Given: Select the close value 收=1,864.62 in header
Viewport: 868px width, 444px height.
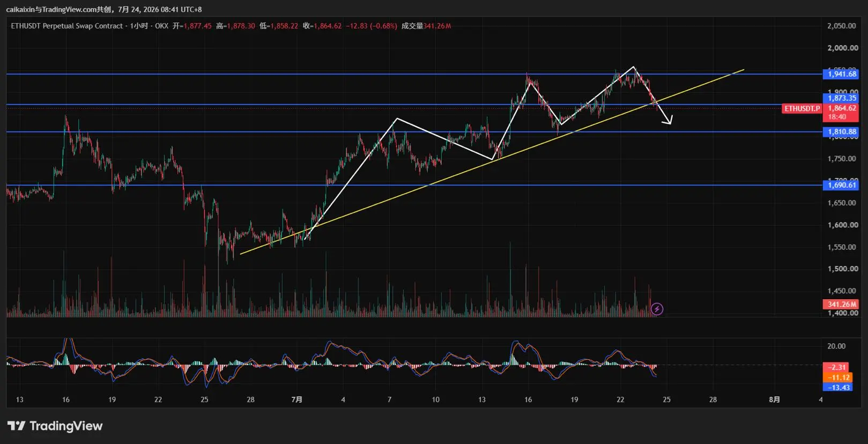Looking at the screenshot, I should click(x=322, y=26).
